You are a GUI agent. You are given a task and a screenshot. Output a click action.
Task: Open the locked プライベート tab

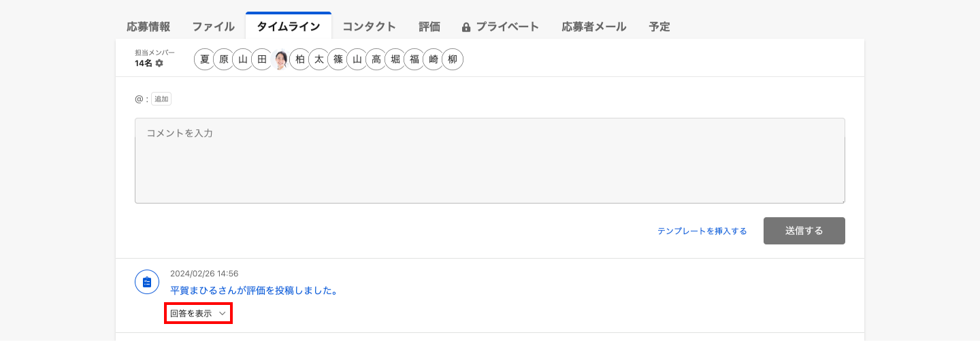point(500,27)
